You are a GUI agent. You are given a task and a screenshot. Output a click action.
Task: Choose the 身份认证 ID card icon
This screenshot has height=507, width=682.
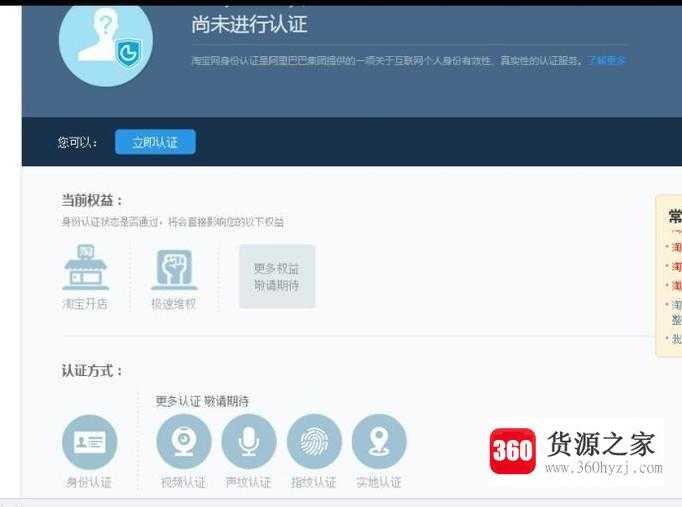90,442
